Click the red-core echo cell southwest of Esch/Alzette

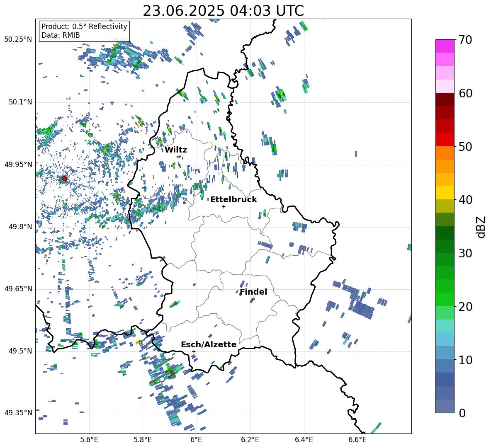[x=171, y=372]
